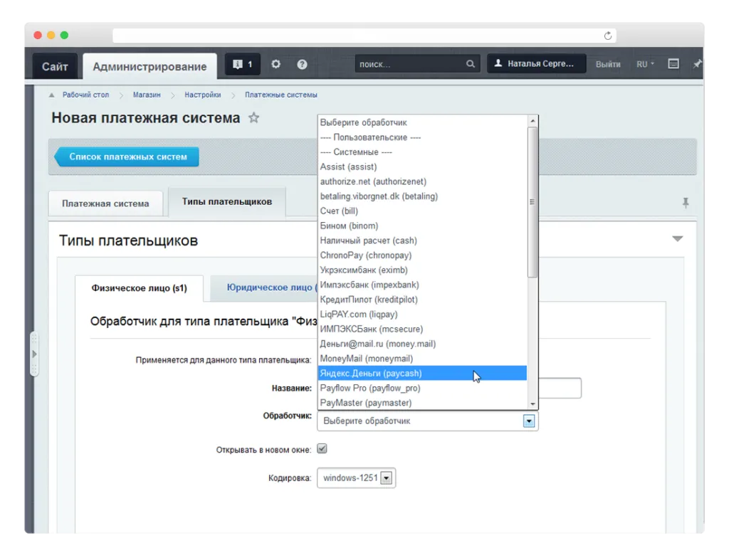The height and width of the screenshot is (560, 729).
Task: Open the settings gear in top bar
Action: [x=276, y=64]
